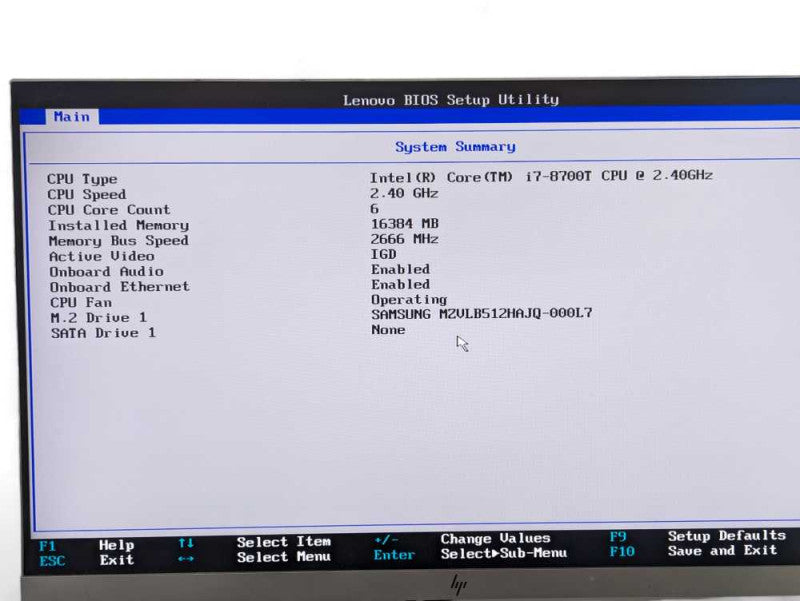Select the CPU Core Count label
This screenshot has height=601, width=800.
tap(109, 210)
